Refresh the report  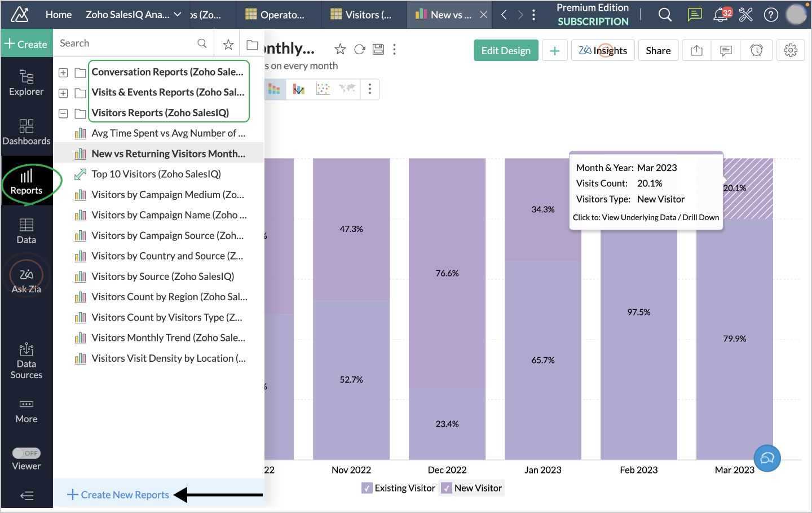coord(360,50)
